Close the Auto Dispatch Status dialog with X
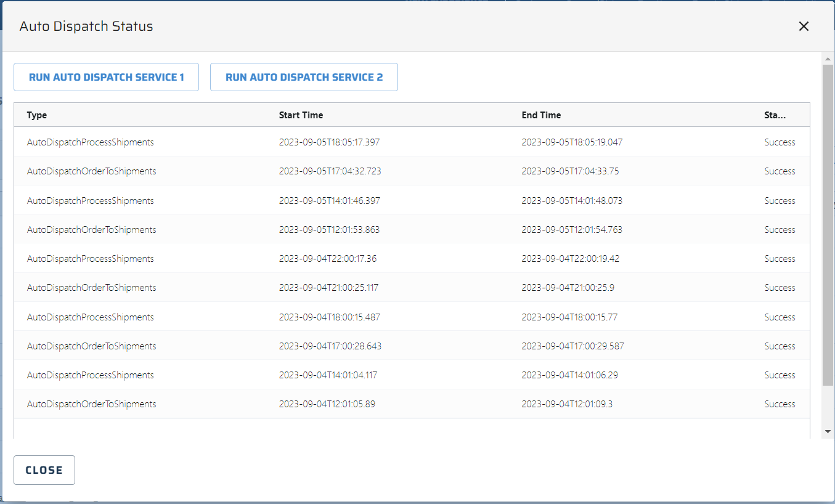The image size is (835, 504). click(804, 26)
